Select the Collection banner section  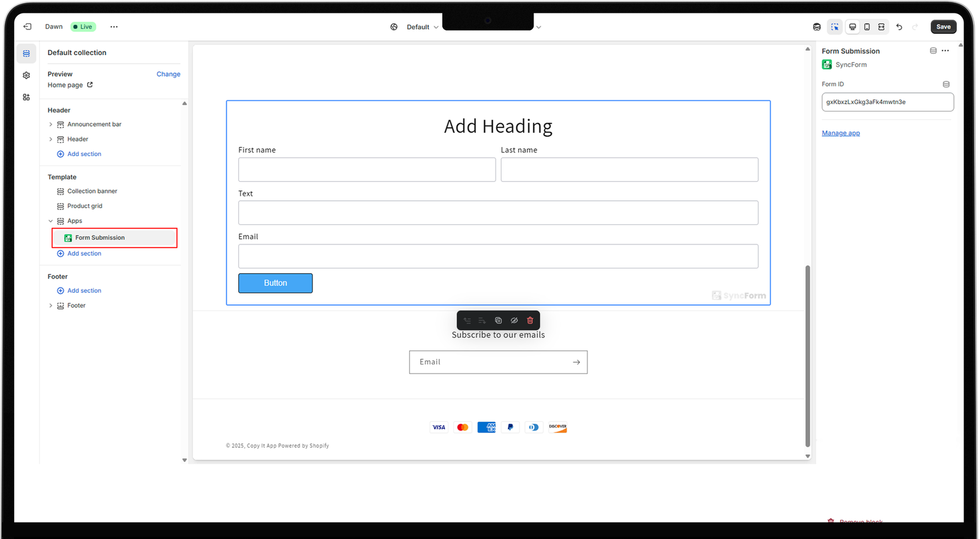[x=92, y=191]
